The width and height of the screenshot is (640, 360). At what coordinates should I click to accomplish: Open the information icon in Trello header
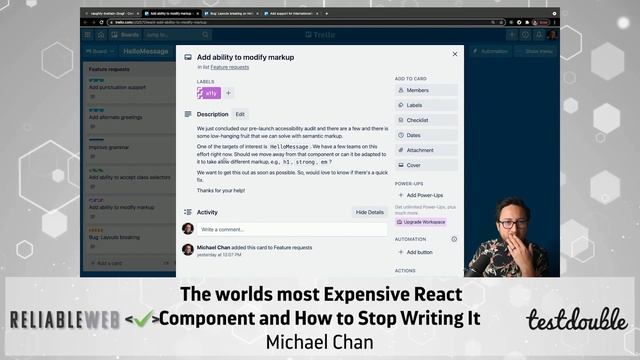(525, 35)
